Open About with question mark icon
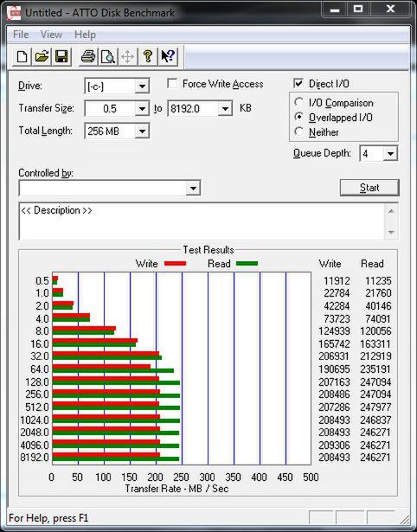Screen dimensions: 417x532 coord(147,56)
